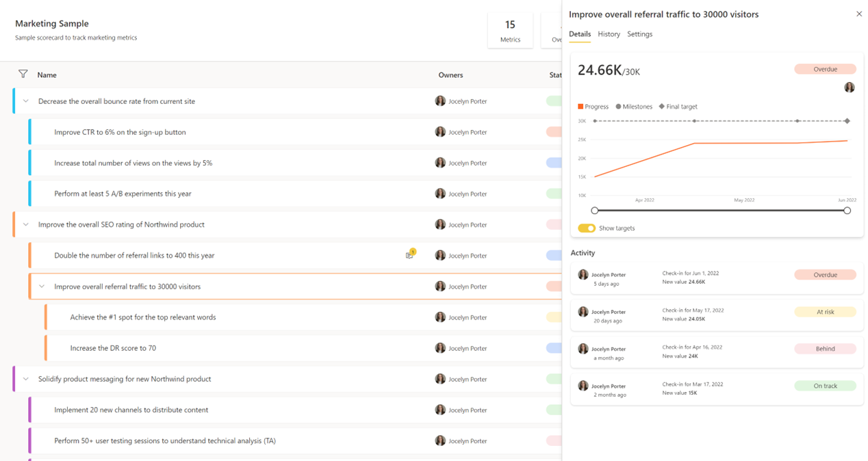This screenshot has height=461, width=868.
Task: Open the May 17, 2022 check-in activity
Action: (x=717, y=315)
